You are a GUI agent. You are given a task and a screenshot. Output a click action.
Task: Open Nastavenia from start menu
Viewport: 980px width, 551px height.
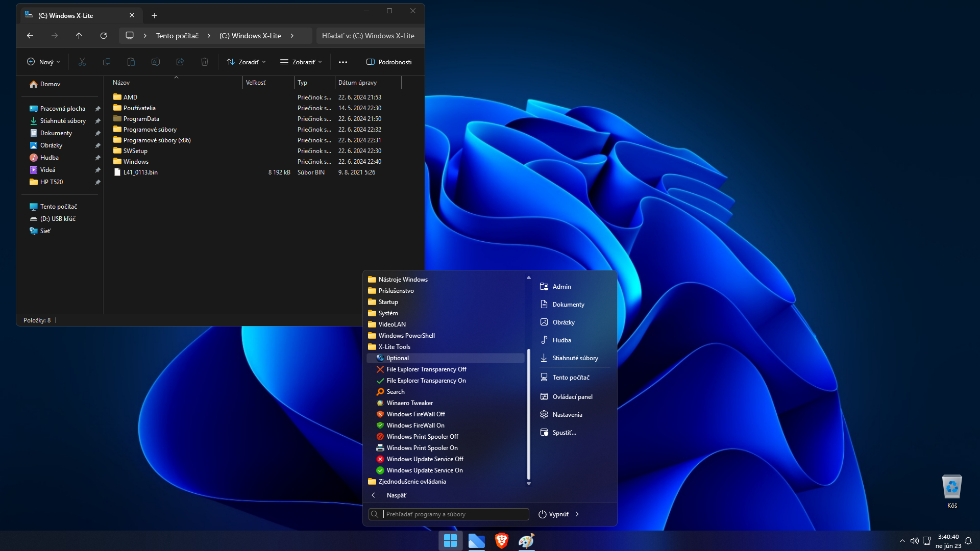point(568,415)
